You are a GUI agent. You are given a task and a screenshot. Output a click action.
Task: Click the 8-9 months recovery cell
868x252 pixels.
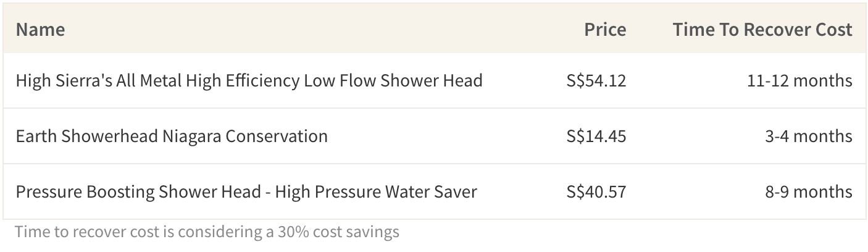click(809, 191)
